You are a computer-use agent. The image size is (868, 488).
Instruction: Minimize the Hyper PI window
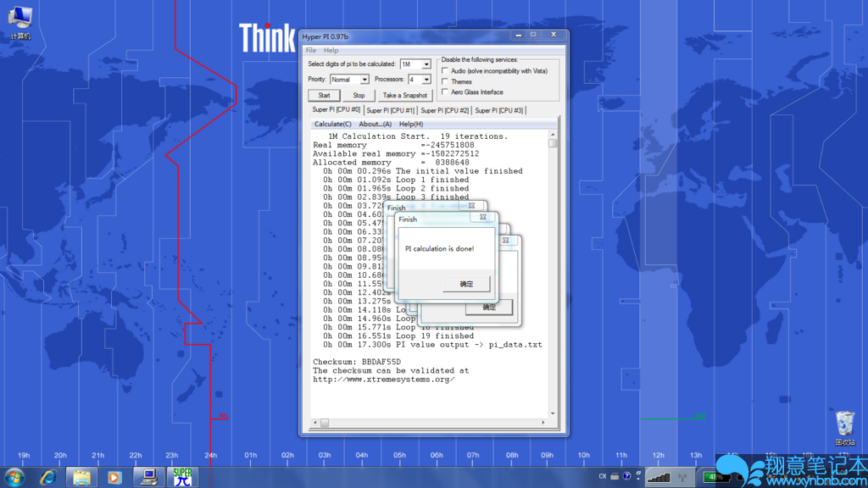click(x=518, y=35)
